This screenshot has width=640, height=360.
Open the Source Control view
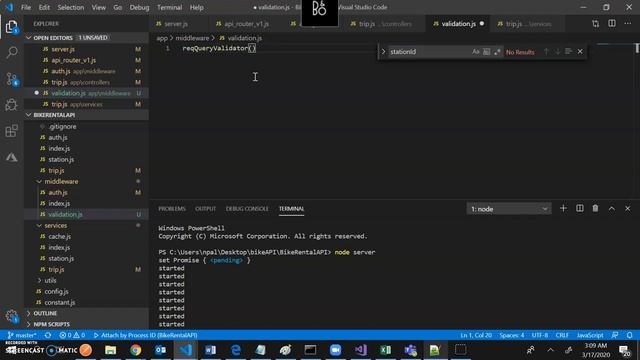pos(11,79)
